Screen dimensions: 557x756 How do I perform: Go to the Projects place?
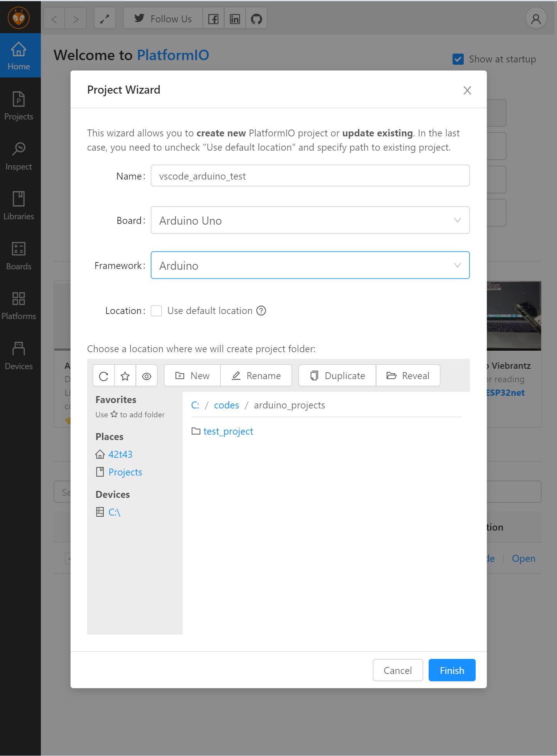[x=125, y=472]
